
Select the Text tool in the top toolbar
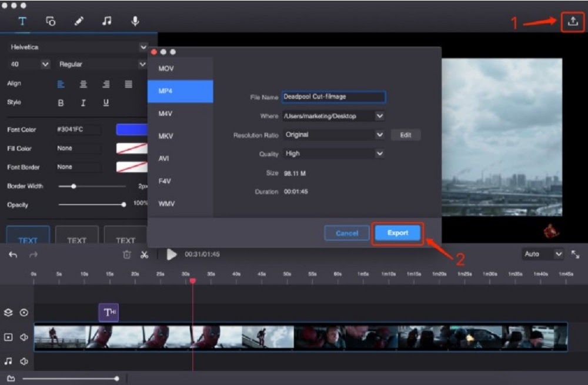(x=22, y=21)
